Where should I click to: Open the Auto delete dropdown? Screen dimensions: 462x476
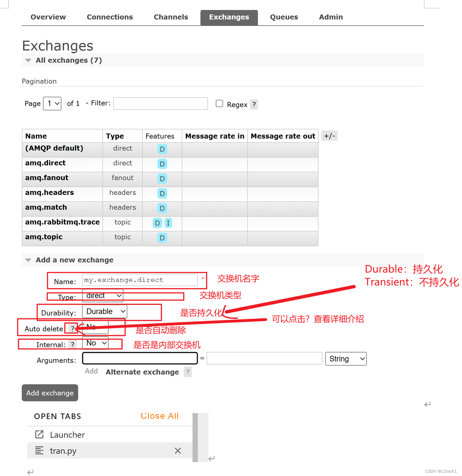tap(95, 327)
